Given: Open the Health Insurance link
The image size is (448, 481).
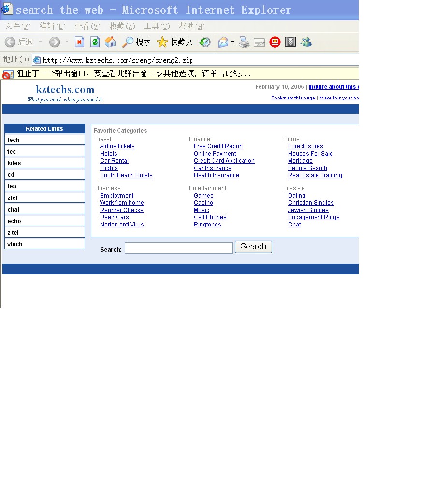Looking at the screenshot, I should click(217, 175).
